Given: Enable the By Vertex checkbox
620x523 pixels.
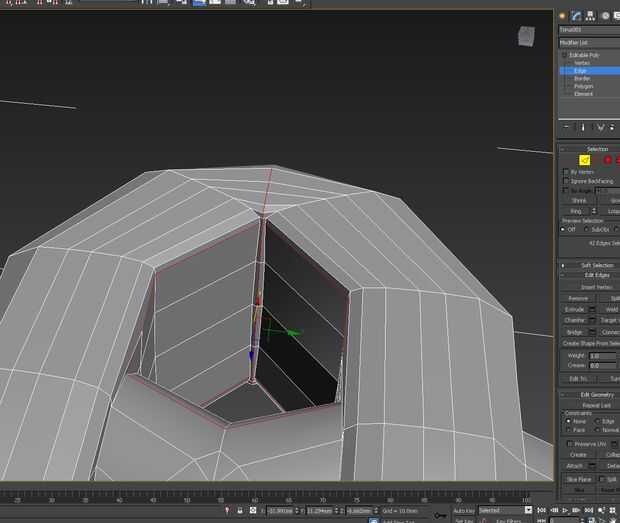Looking at the screenshot, I should coord(567,172).
